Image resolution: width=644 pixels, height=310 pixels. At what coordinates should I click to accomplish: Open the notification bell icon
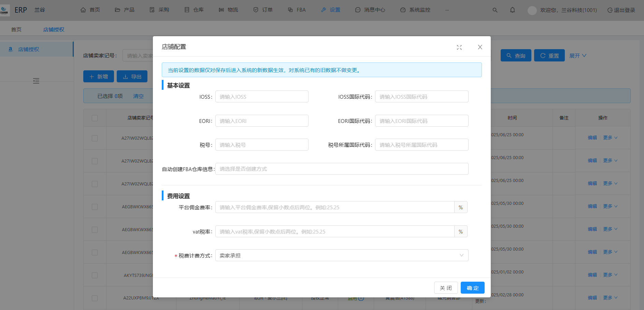[512, 10]
